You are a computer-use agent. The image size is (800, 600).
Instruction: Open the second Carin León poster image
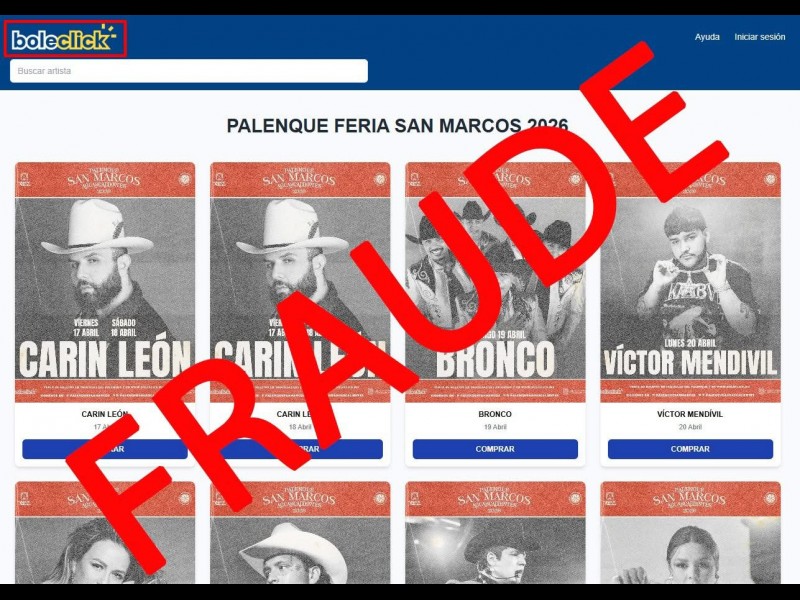click(x=300, y=282)
